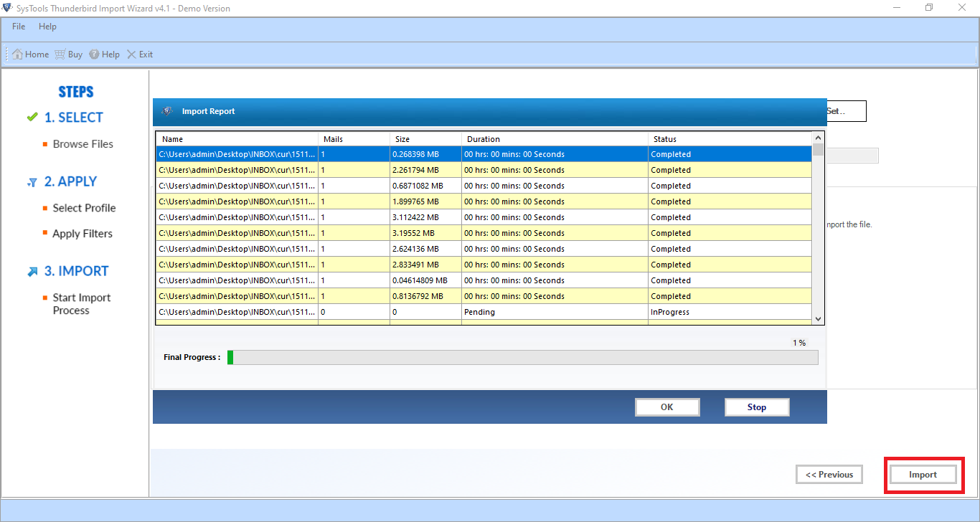The width and height of the screenshot is (980, 522).
Task: Select the 0.04614809 MB size cell
Action: point(426,280)
